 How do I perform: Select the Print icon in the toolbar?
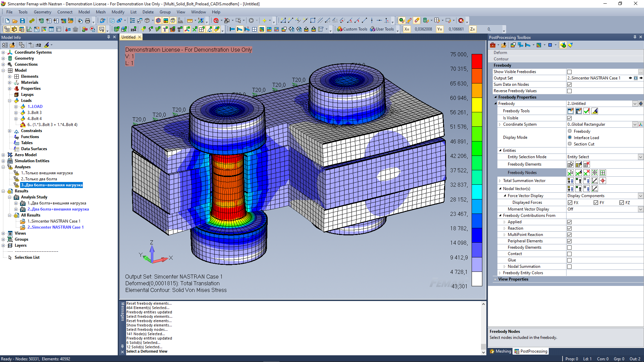88,20
